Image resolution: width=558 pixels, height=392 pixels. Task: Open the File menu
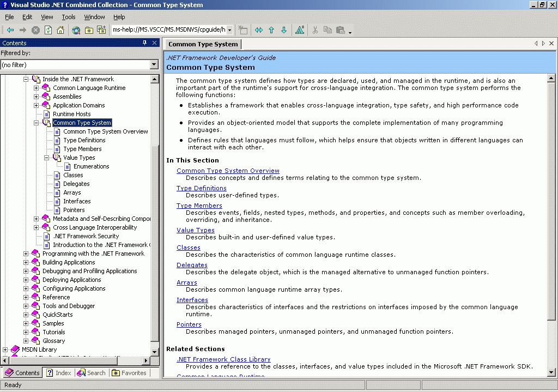click(10, 17)
